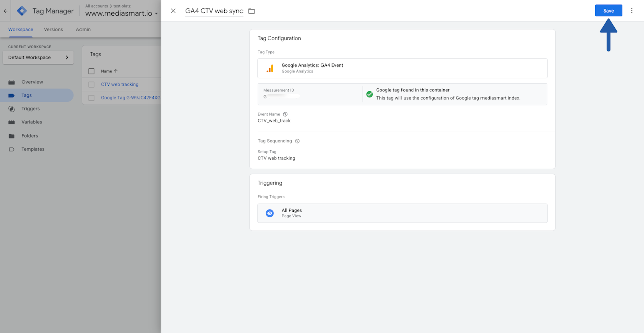This screenshot has height=333, width=644.
Task: Toggle the select-all tags checkbox
Action: 91,71
